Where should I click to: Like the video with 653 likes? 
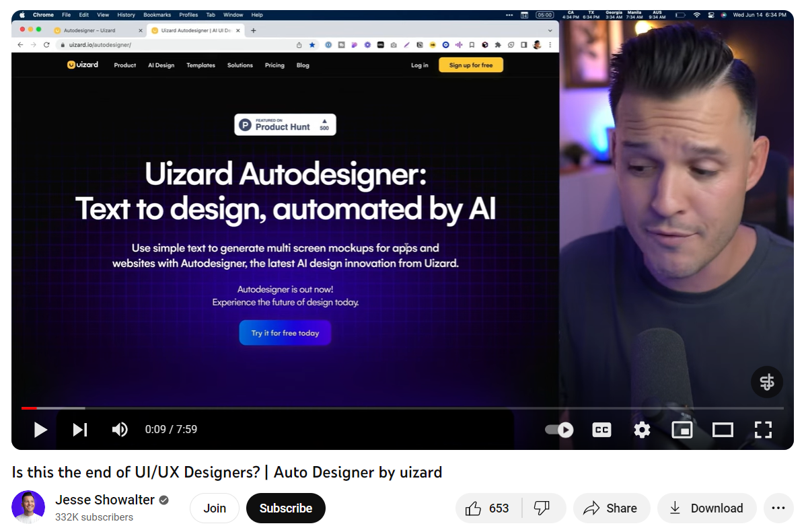[x=487, y=508]
